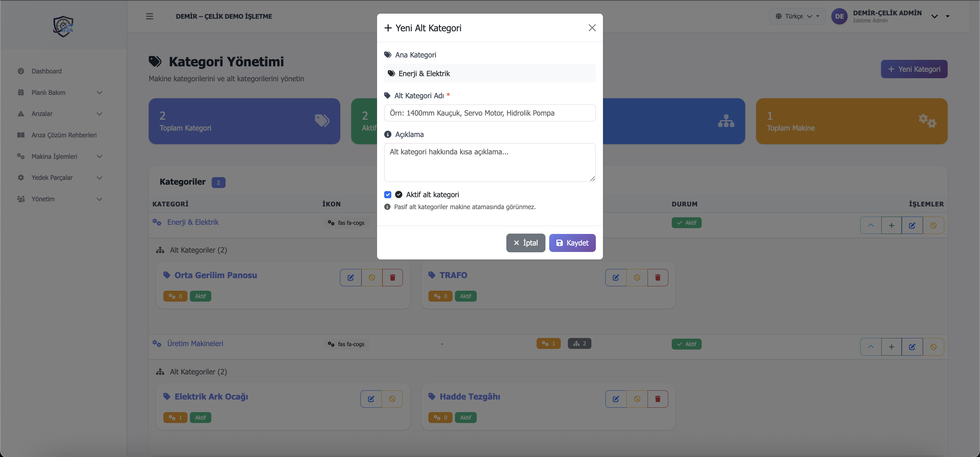Close the Yeni Alt Kategori dialog
980x457 pixels.
tap(592, 28)
